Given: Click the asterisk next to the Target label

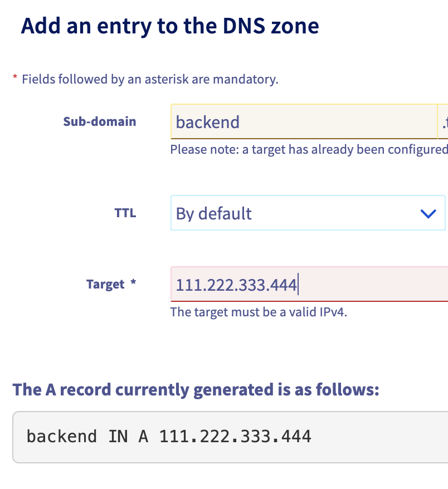Looking at the screenshot, I should coord(133,282).
